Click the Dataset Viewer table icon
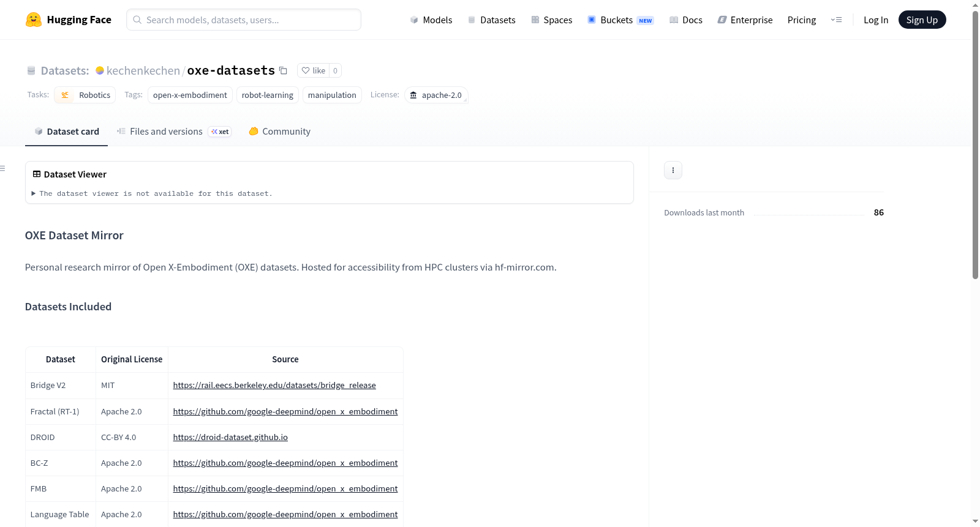 pyautogui.click(x=37, y=174)
